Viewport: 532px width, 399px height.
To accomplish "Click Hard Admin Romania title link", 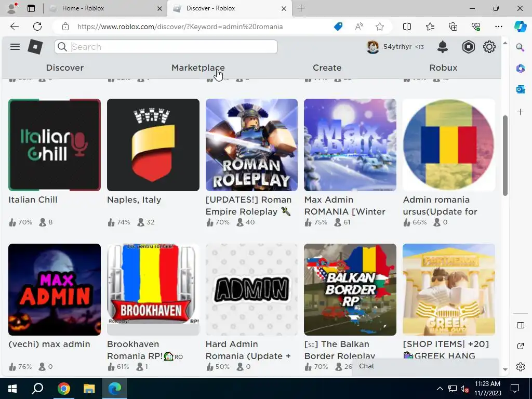I will coord(248,350).
